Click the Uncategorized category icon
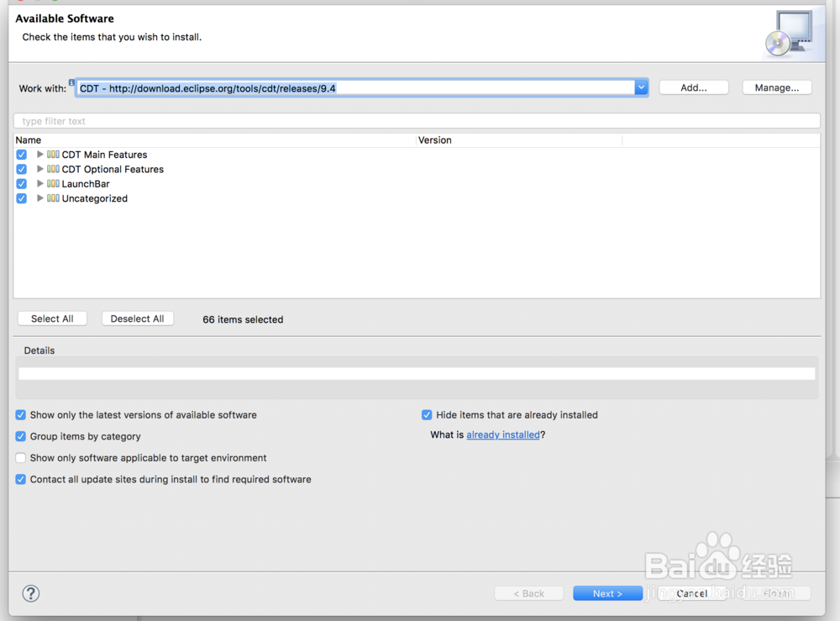This screenshot has width=840, height=621. 53,197
